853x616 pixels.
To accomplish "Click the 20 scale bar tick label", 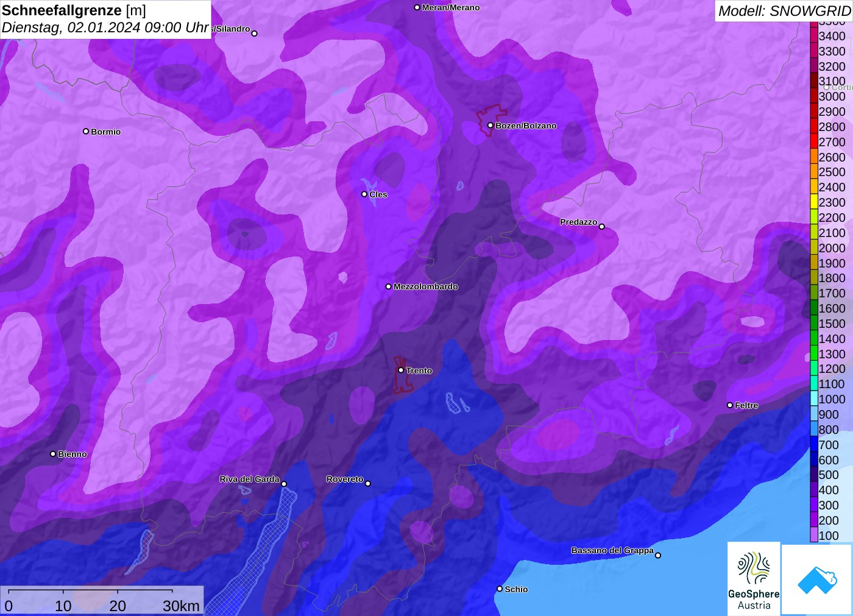I will [118, 606].
